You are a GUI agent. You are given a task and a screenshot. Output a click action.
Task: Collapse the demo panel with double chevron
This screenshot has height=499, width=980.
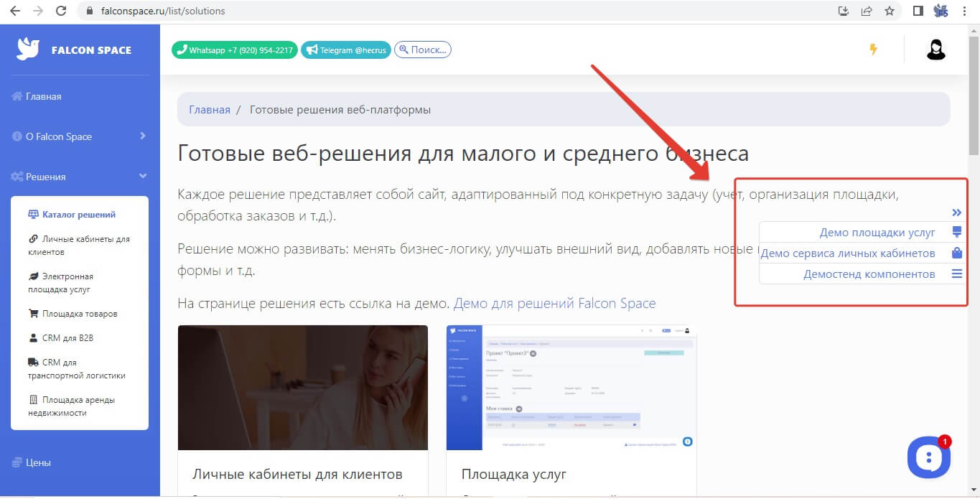956,213
